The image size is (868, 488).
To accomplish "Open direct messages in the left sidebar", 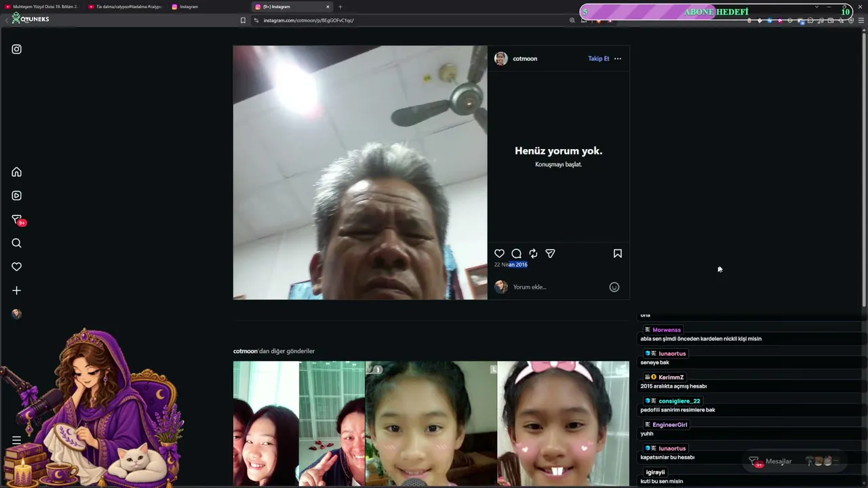I will coord(18,220).
